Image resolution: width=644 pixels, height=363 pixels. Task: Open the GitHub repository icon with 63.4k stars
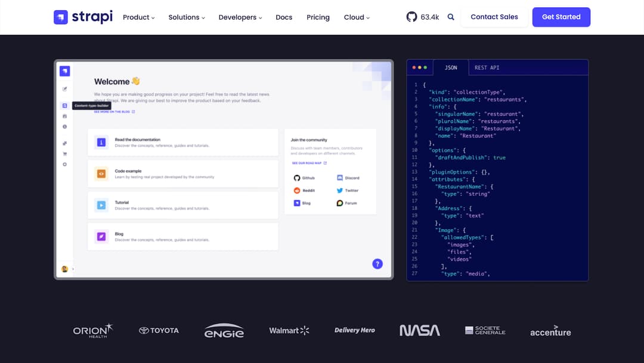[411, 17]
